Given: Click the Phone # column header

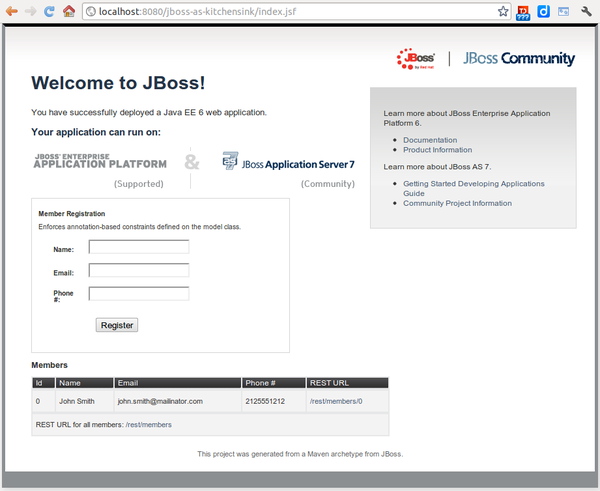Looking at the screenshot, I should pos(274,383).
